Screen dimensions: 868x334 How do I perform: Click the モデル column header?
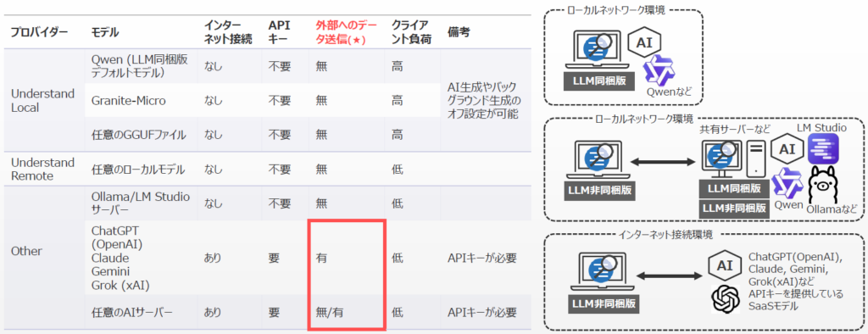pyautogui.click(x=104, y=33)
